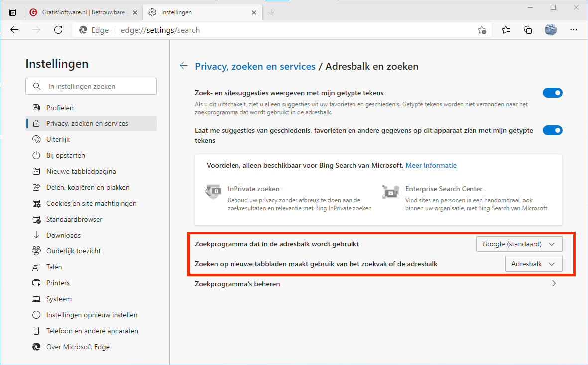The width and height of the screenshot is (588, 365).
Task: Open the Favorites list icon
Action: tap(506, 30)
